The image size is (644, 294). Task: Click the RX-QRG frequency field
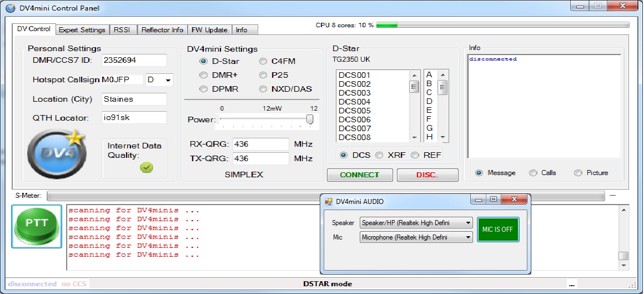point(261,144)
